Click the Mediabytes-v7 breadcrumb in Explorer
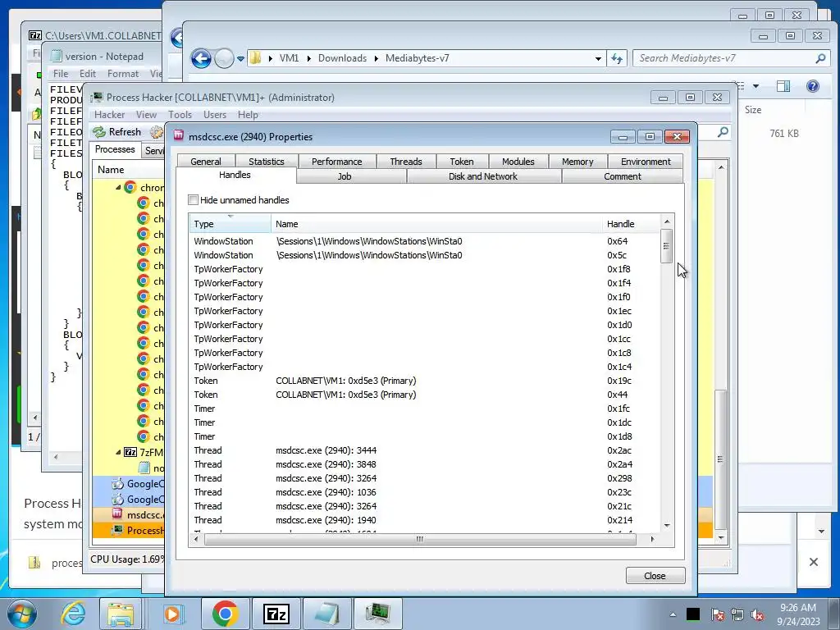 pyautogui.click(x=418, y=58)
